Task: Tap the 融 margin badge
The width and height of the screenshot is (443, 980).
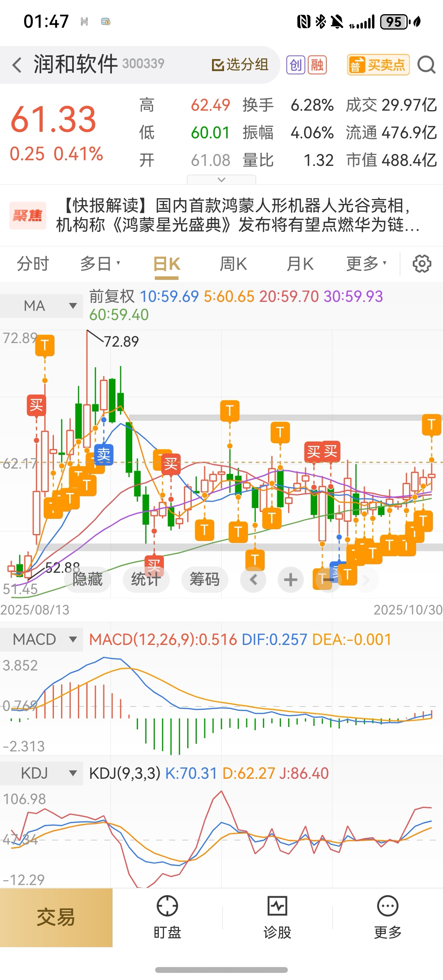Action: (x=317, y=65)
